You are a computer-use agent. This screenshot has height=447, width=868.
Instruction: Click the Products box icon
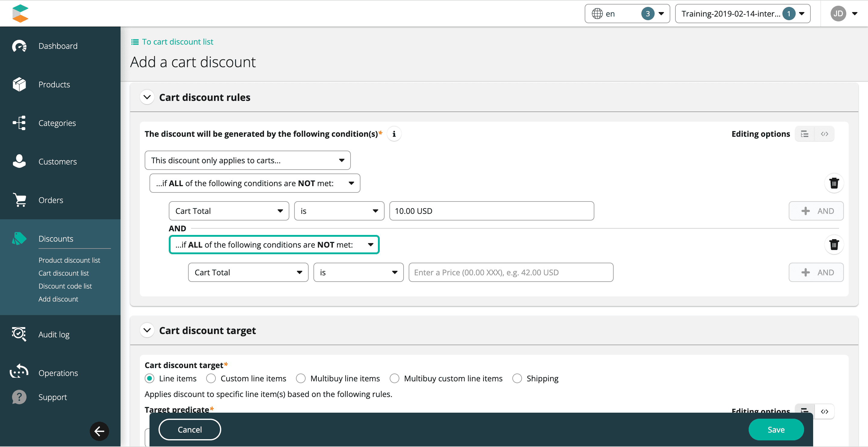pyautogui.click(x=19, y=84)
